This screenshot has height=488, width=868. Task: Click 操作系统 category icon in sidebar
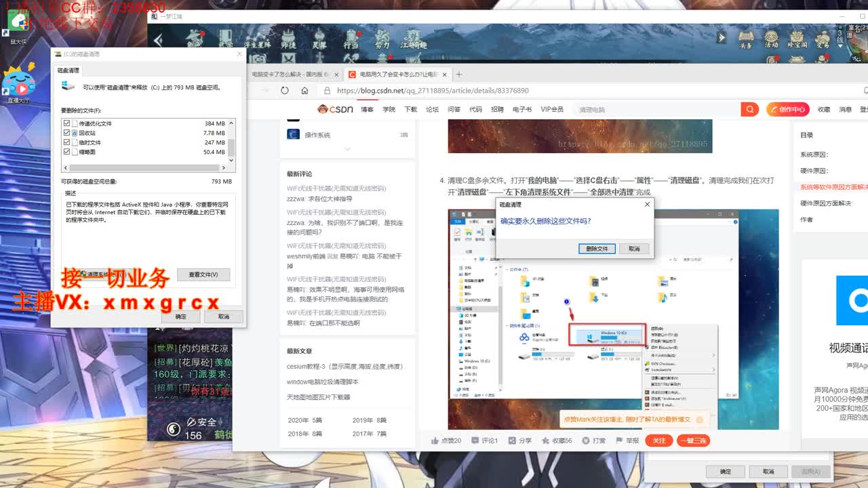click(293, 134)
